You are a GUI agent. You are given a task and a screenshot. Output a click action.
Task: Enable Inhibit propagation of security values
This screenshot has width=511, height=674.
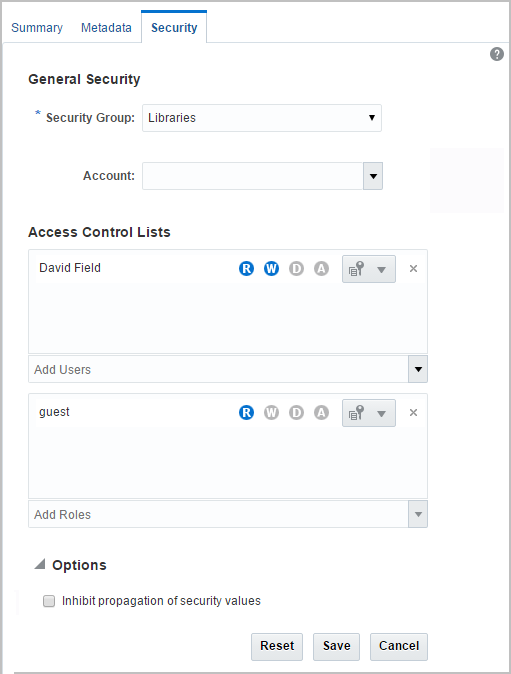click(49, 601)
